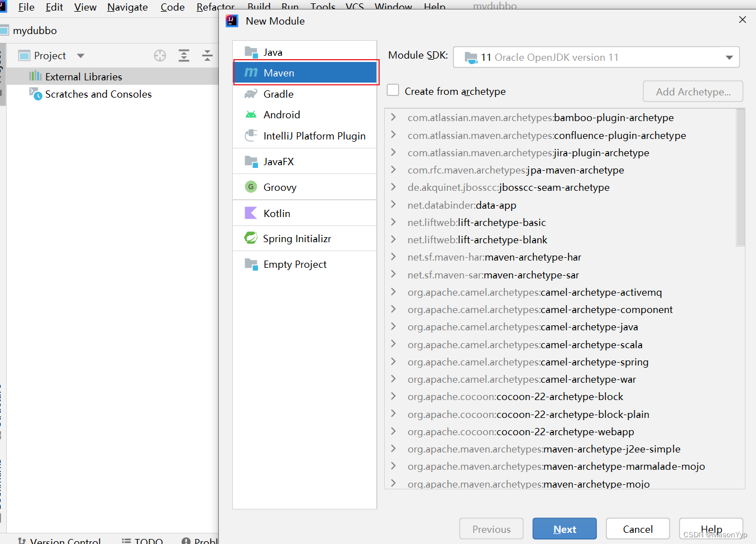Click the Help button
This screenshot has height=544, width=756.
point(711,529)
